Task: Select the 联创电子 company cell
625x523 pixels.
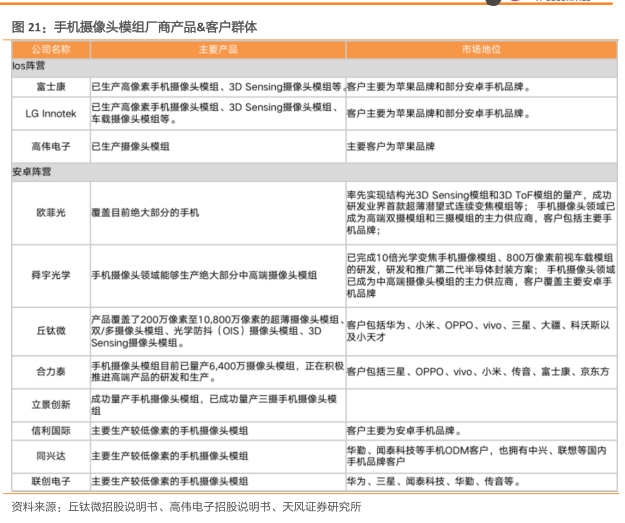Action: [x=50, y=481]
